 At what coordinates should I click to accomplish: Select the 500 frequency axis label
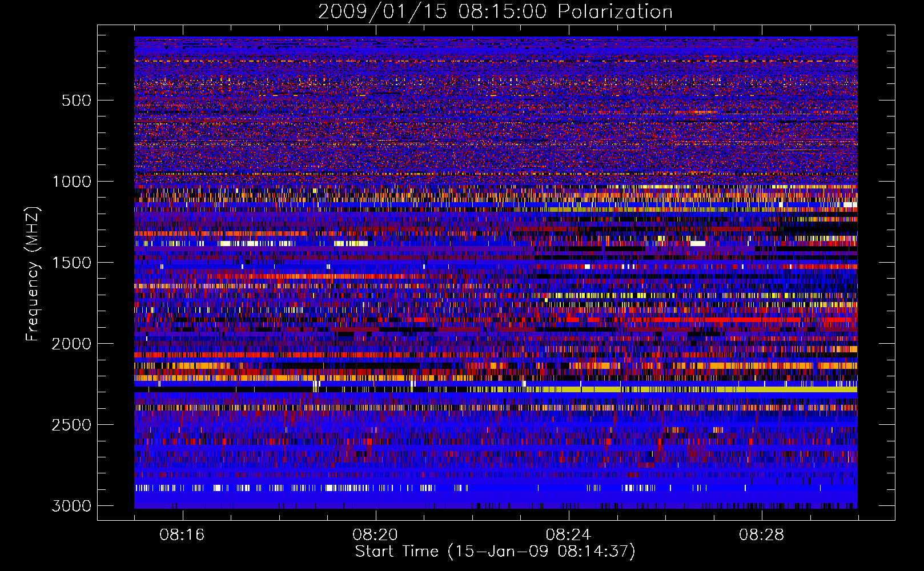coord(77,100)
